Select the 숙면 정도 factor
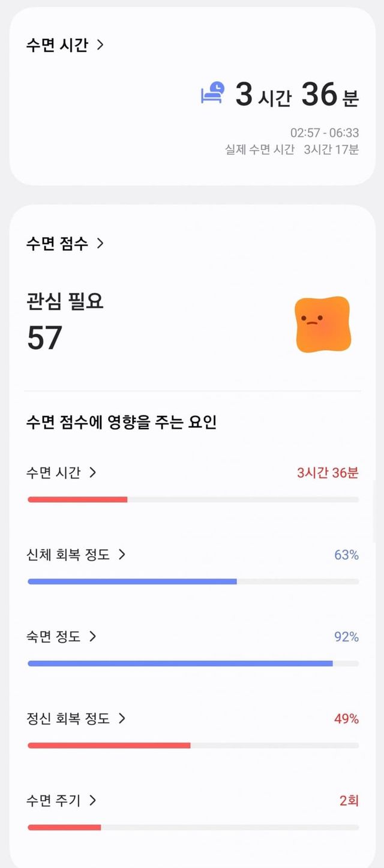The image size is (384, 868). pyautogui.click(x=53, y=637)
